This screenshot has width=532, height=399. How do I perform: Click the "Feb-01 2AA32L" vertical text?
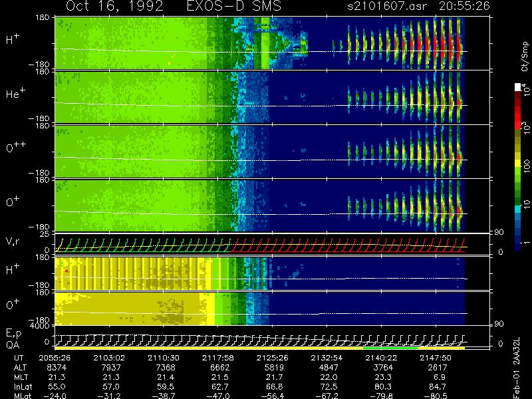click(x=517, y=368)
